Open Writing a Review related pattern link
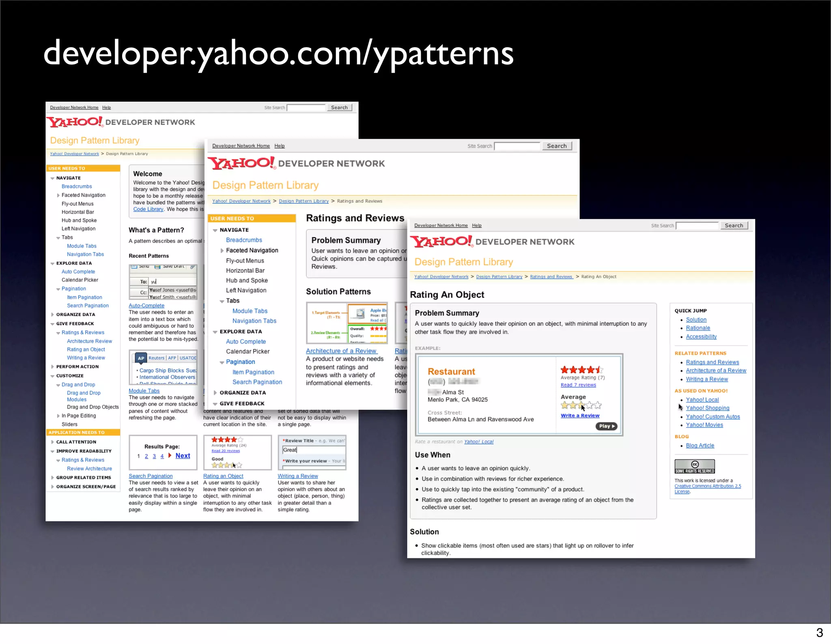The height and width of the screenshot is (644, 831). click(x=707, y=379)
